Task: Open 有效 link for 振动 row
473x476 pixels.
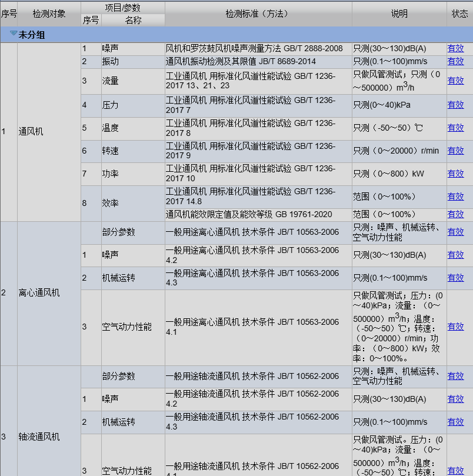Action: pos(455,62)
